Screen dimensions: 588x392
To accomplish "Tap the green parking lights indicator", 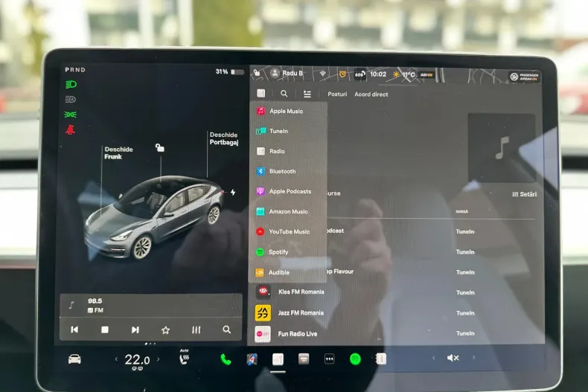I will pos(70,115).
